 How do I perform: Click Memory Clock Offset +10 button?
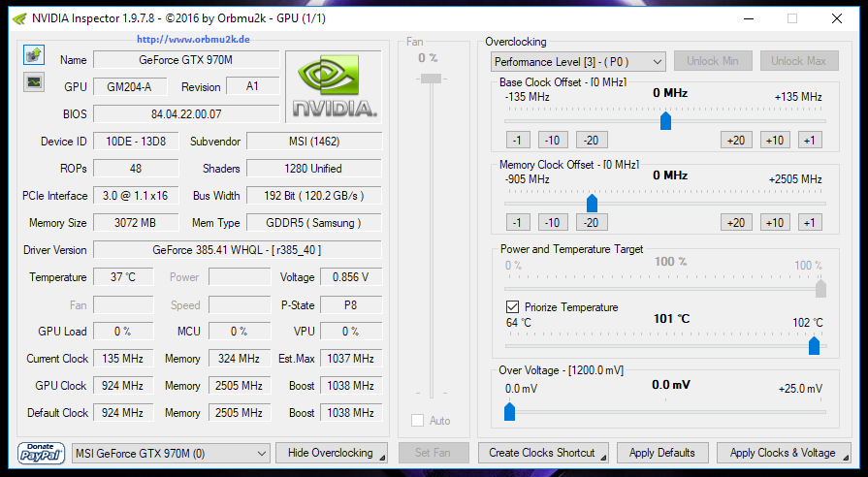click(x=775, y=222)
